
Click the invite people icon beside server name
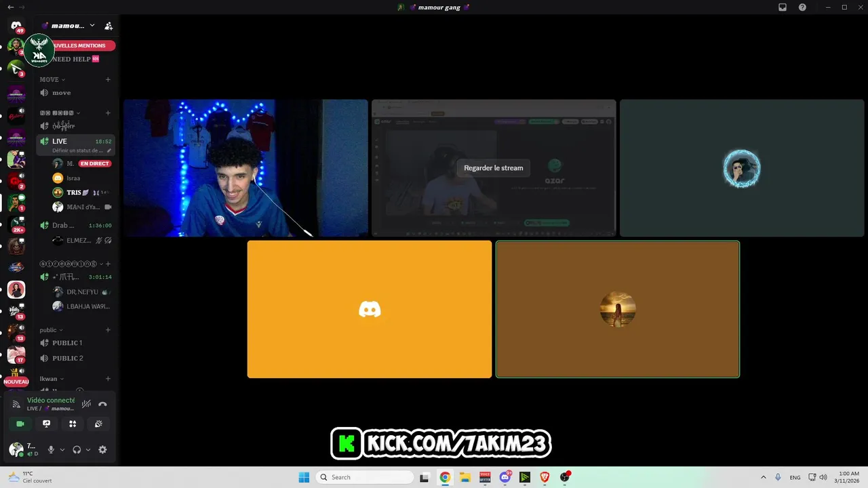pos(108,26)
